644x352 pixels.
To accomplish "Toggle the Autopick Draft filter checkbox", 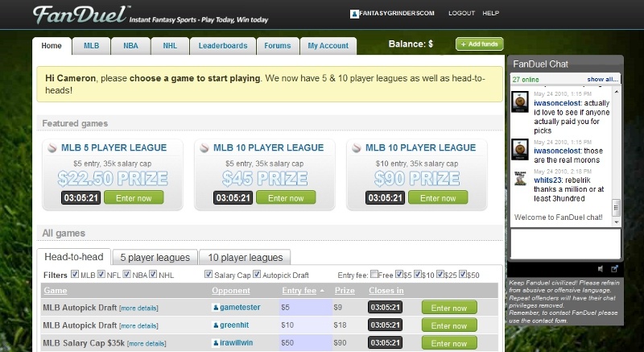I will tap(257, 274).
